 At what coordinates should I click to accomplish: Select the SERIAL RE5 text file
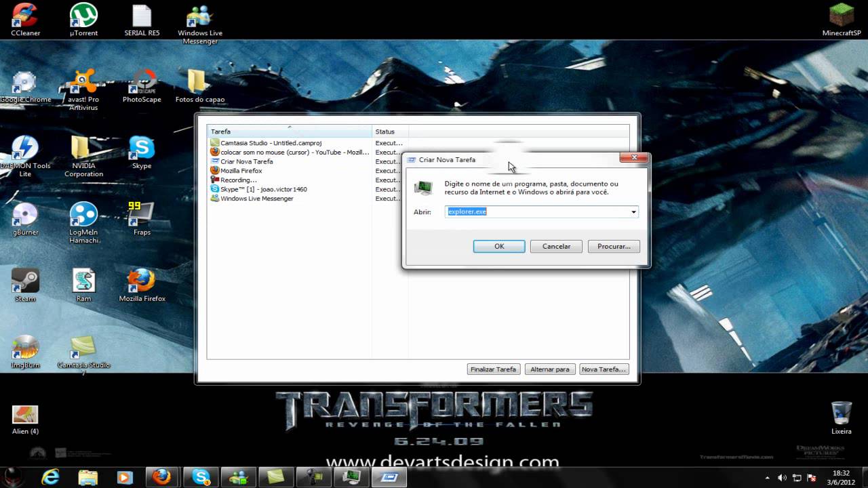point(142,20)
